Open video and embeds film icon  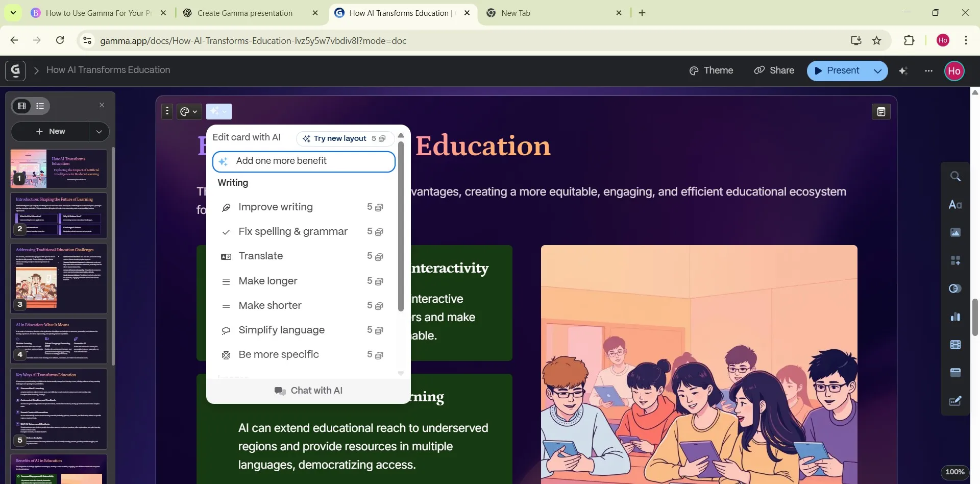point(955,345)
